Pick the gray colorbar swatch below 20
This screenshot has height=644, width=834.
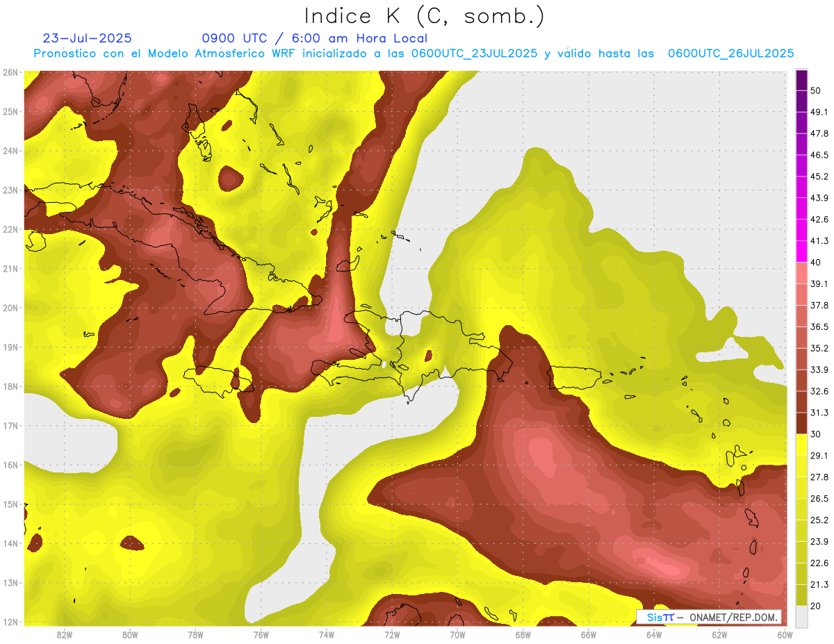[x=801, y=616]
